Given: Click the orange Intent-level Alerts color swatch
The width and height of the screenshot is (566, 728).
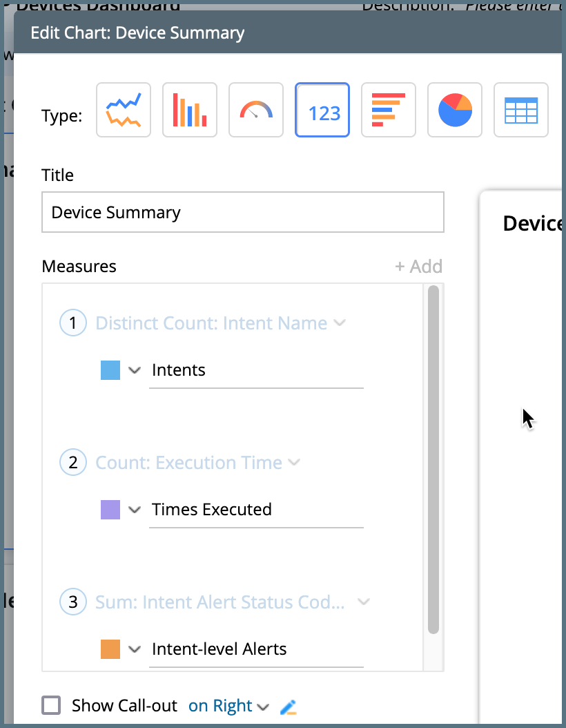Looking at the screenshot, I should tap(110, 649).
